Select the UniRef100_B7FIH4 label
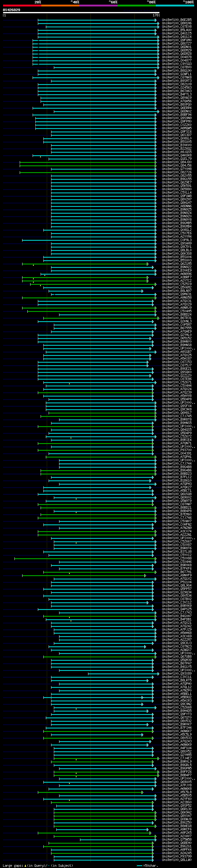This screenshot has width=197, height=868. click(177, 728)
